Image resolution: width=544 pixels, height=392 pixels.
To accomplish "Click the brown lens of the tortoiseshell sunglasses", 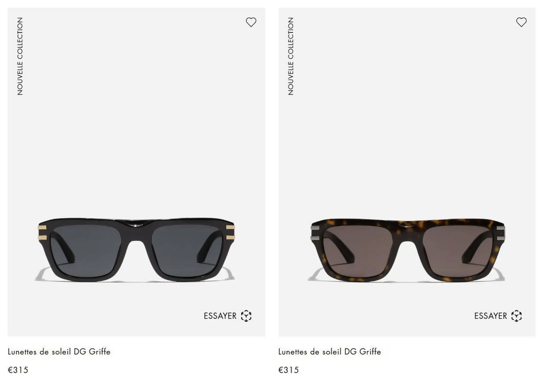I will click(358, 251).
